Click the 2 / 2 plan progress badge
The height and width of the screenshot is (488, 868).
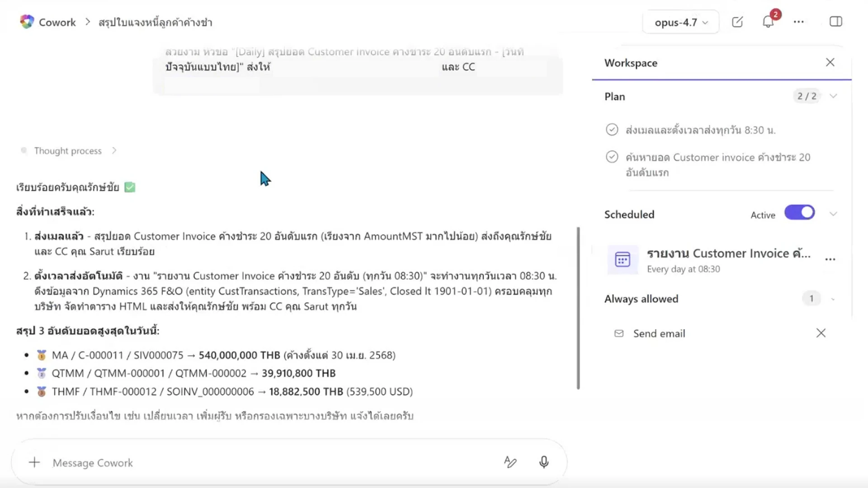[807, 96]
